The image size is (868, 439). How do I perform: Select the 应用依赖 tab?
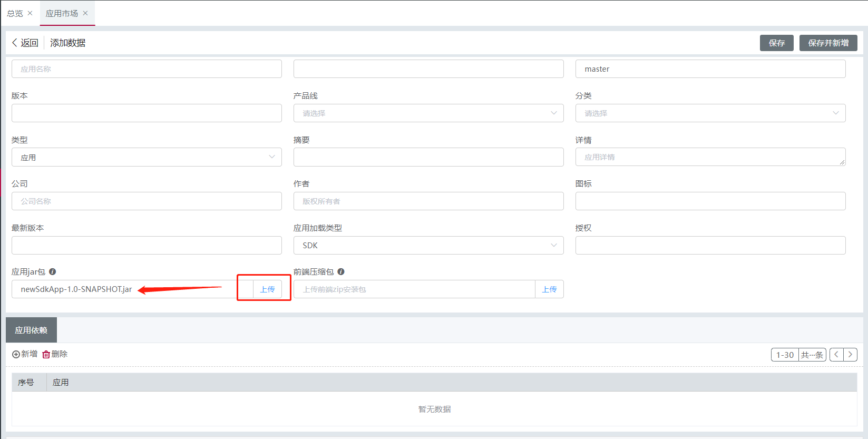click(x=31, y=330)
